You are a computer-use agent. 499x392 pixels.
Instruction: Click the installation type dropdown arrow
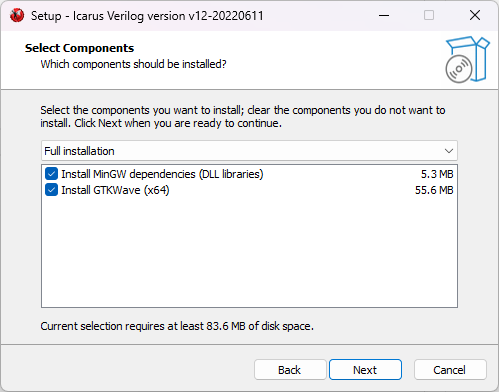click(449, 151)
